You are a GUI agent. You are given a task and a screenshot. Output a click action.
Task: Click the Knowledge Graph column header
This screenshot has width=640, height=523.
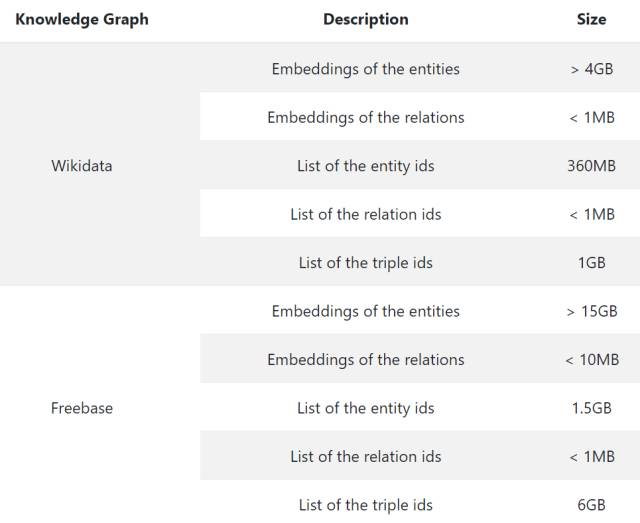click(x=82, y=19)
